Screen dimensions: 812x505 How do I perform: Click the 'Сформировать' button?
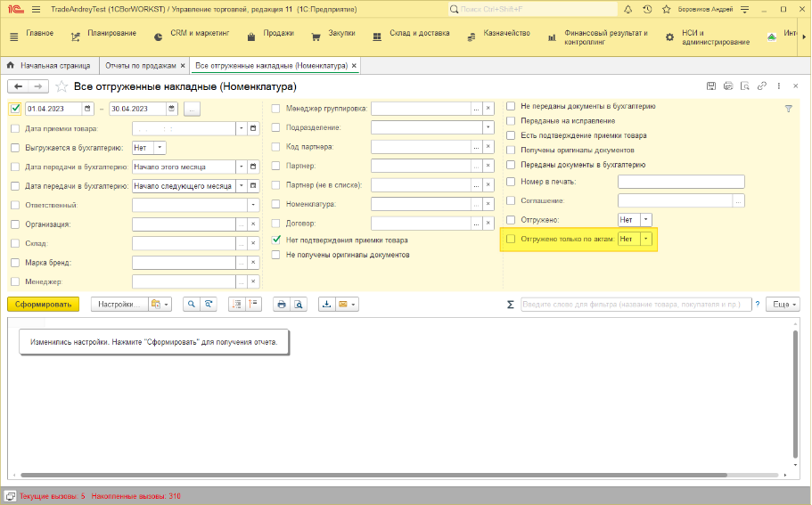[43, 304]
